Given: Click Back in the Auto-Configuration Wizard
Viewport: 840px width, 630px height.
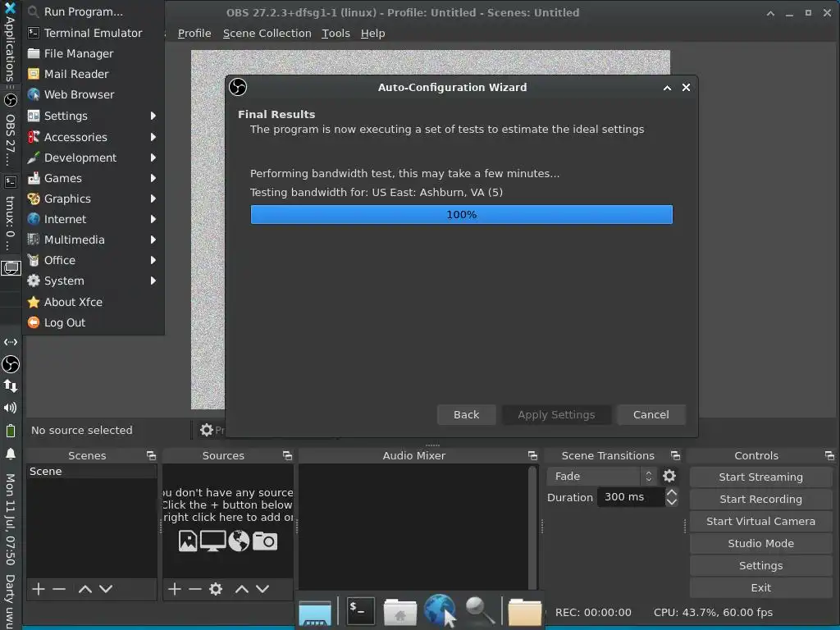Looking at the screenshot, I should (466, 414).
